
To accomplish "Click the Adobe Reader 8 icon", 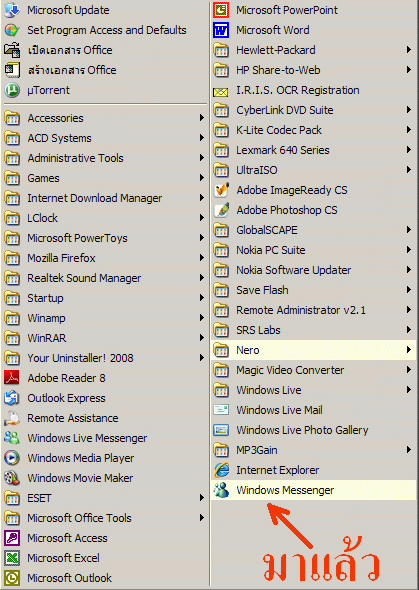I will pos(12,378).
